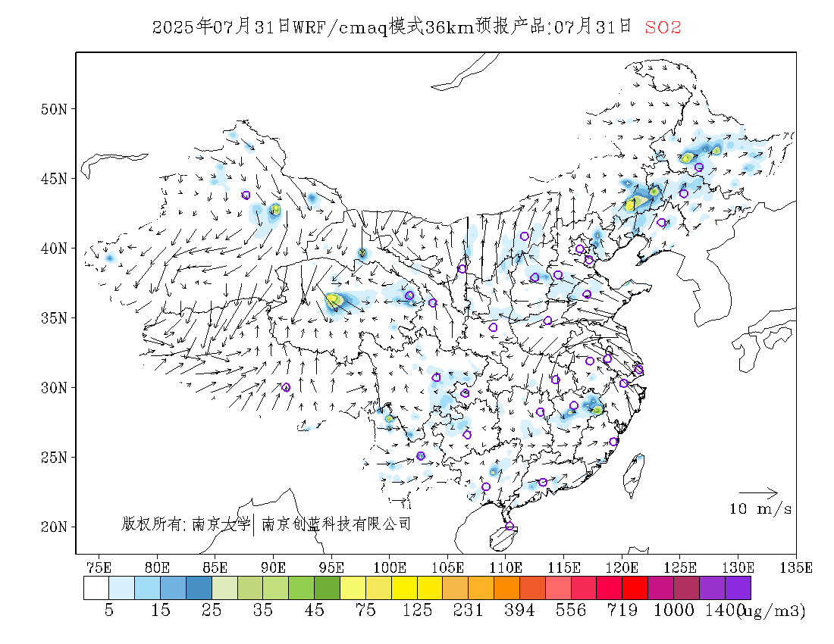Click the 135E longitude axis label
This screenshot has width=834, height=644.
[795, 567]
